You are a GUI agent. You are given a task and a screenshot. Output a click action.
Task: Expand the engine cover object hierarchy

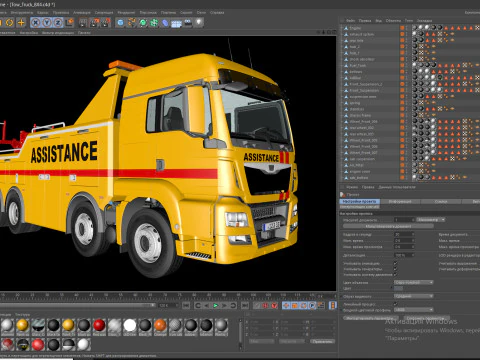pyautogui.click(x=342, y=172)
